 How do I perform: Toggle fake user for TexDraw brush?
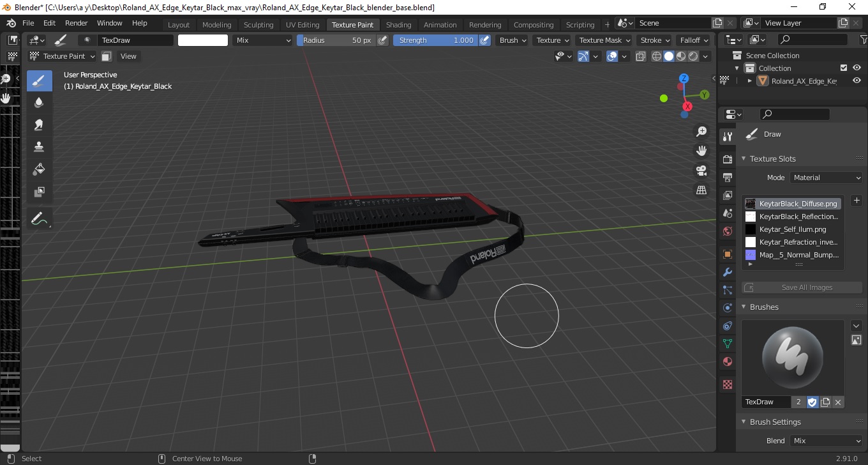tap(812, 402)
